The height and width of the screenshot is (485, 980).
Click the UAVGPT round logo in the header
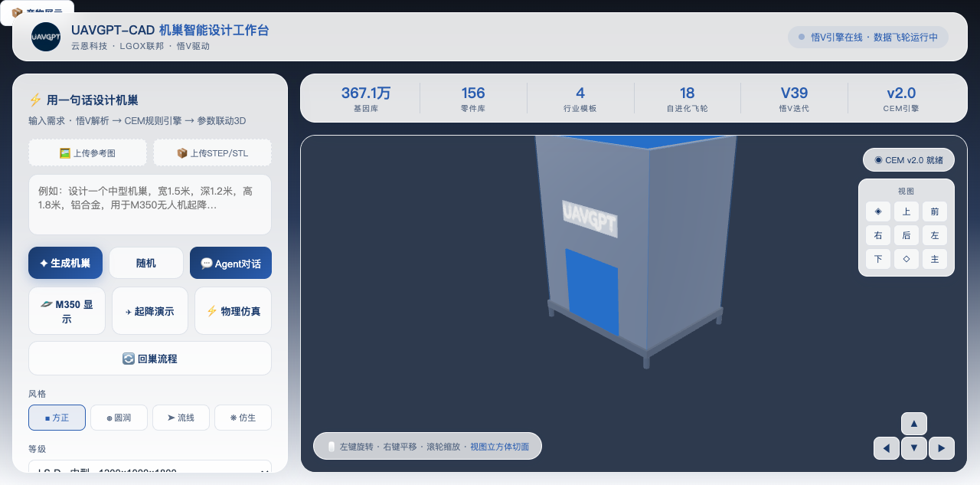coord(46,37)
